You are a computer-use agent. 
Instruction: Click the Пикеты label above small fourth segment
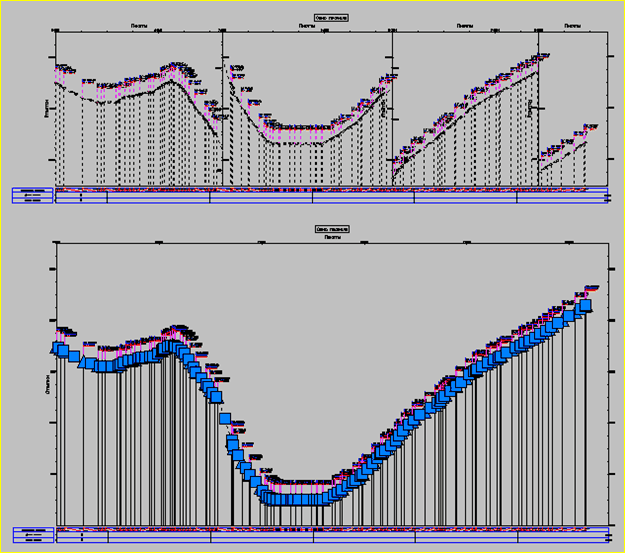pos(572,26)
